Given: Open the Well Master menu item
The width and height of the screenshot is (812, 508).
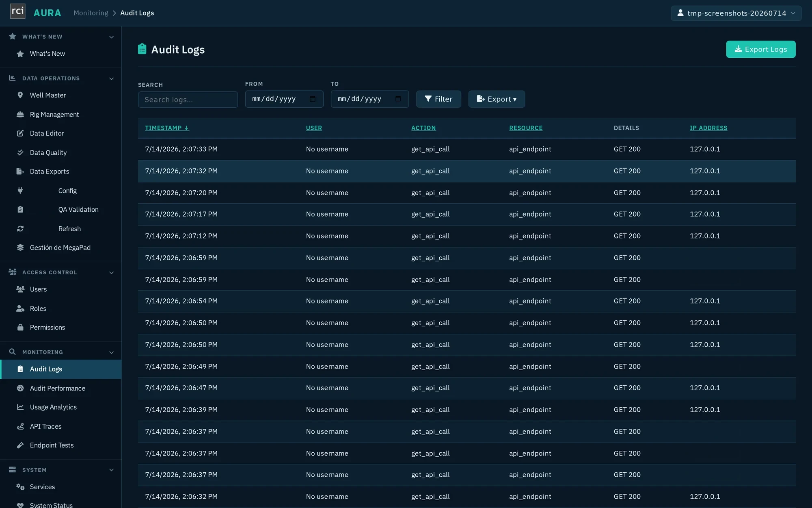Looking at the screenshot, I should [61, 95].
